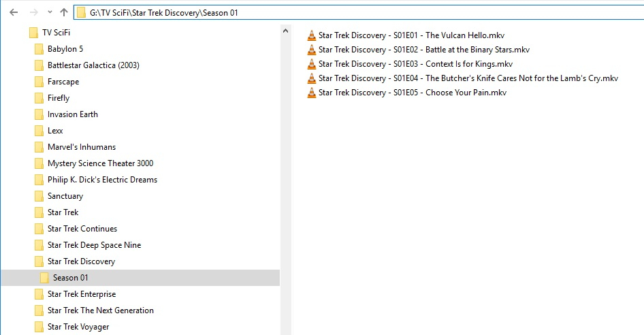644x335 pixels.
Task: Open Mystery Science Theater 3000 in the tree
Action: 100,163
